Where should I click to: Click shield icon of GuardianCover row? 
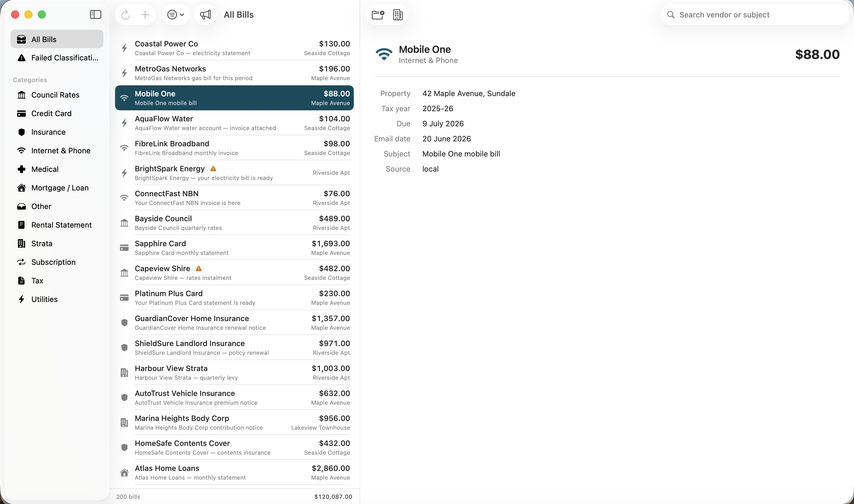[x=124, y=323]
